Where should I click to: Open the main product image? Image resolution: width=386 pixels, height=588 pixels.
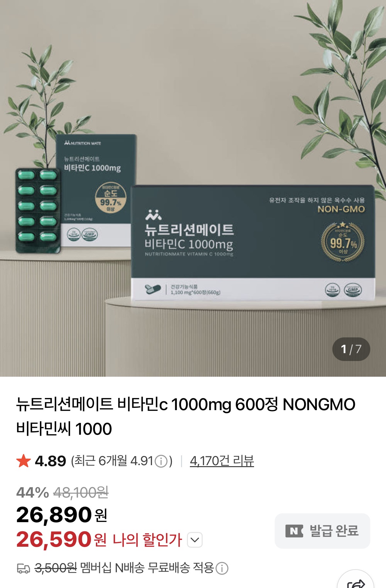click(193, 188)
